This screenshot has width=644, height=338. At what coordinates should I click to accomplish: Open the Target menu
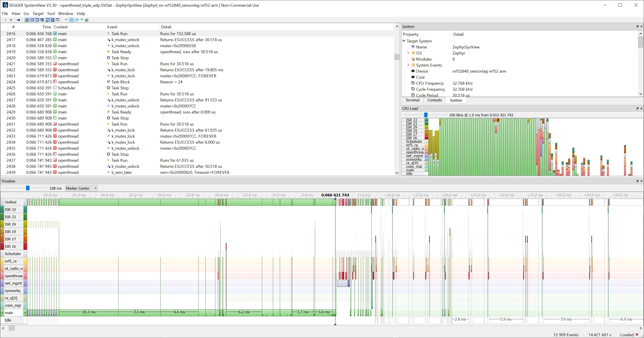point(38,14)
